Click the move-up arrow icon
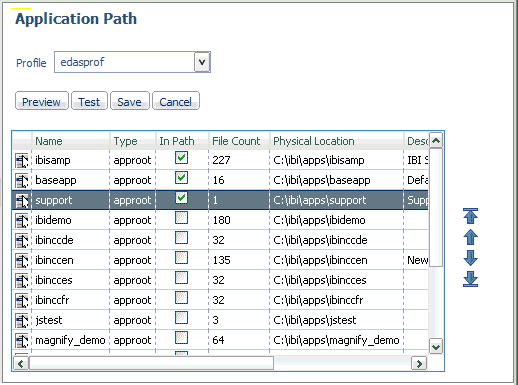This screenshot has height=385, width=518. tap(470, 237)
